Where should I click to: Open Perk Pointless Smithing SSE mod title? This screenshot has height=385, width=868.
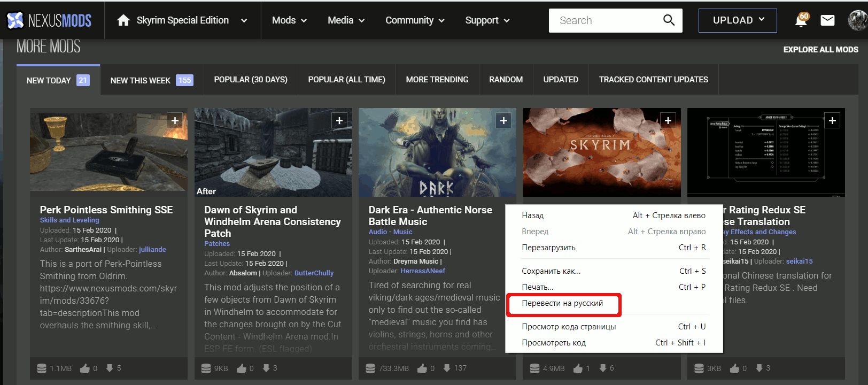tap(106, 210)
